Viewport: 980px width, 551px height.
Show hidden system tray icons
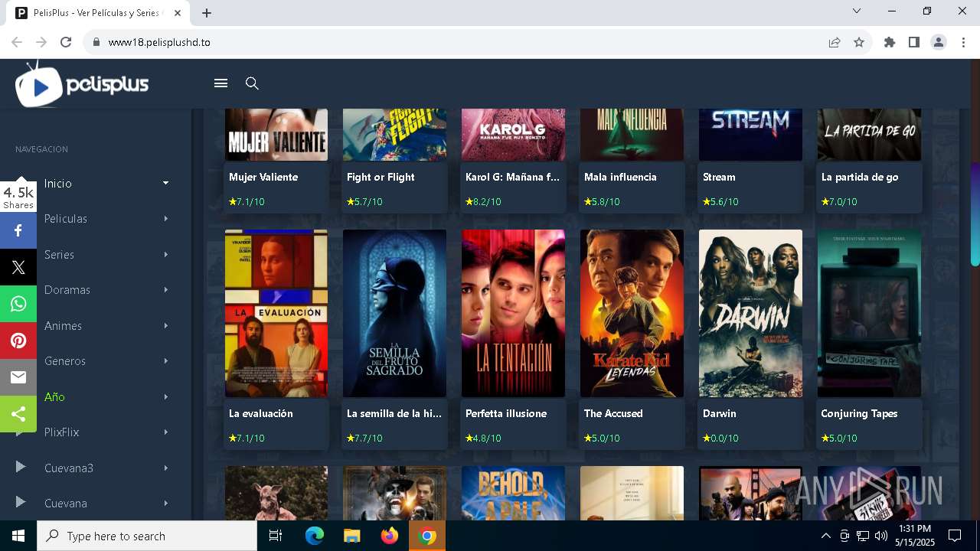[825, 536]
